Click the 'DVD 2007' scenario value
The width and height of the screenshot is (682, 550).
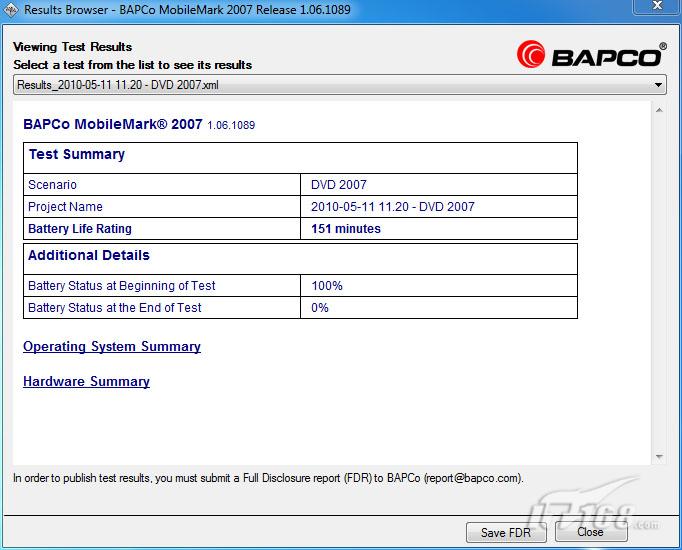339,185
